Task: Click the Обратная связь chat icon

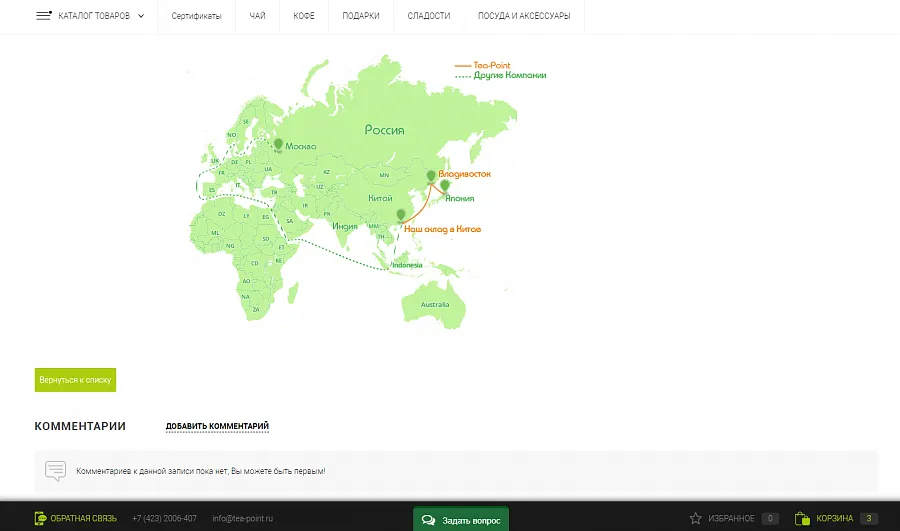Action: point(40,518)
